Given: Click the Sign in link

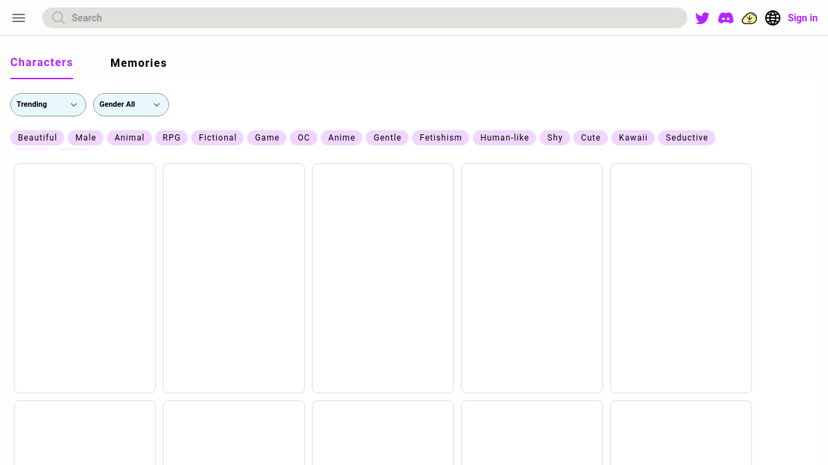Looking at the screenshot, I should pyautogui.click(x=802, y=18).
